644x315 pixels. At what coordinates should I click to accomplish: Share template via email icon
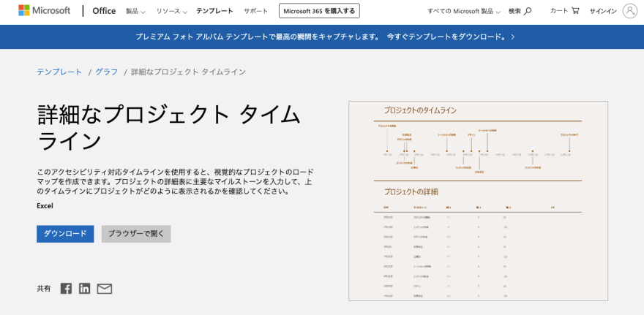coord(105,289)
